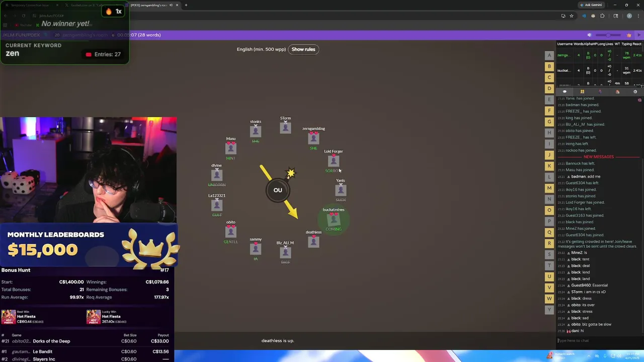This screenshot has height=362, width=644.
Task: Click the chat input field
Action: [x=599, y=340]
